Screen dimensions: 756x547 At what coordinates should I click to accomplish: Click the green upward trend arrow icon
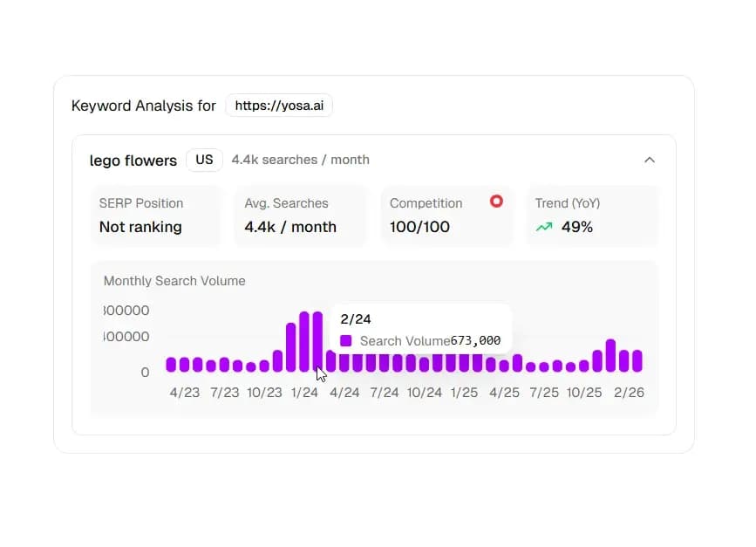pos(544,227)
